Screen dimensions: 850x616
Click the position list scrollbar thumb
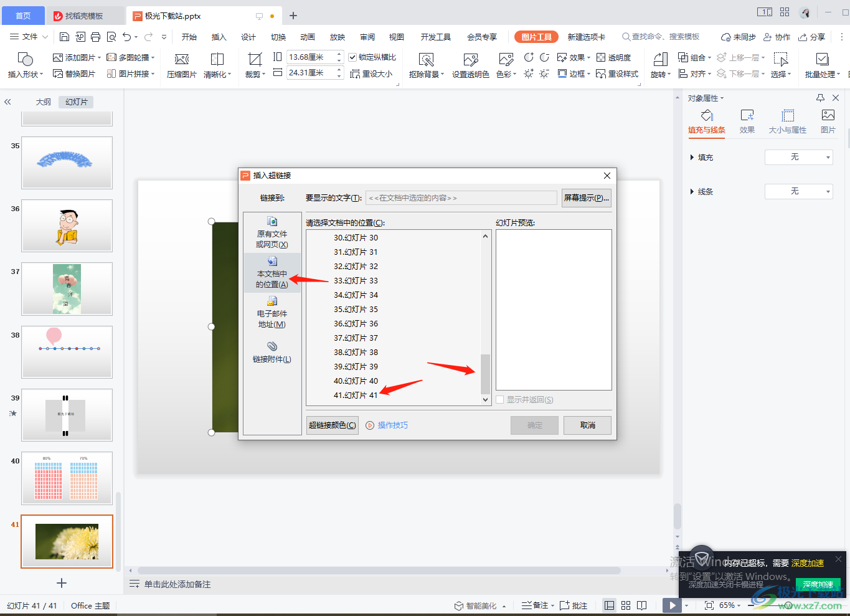point(486,374)
